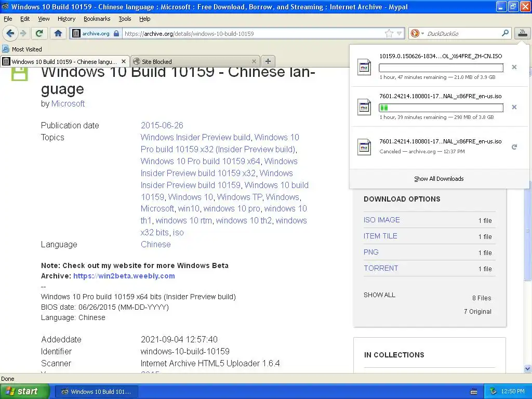The height and width of the screenshot is (399, 532).
Task: Close the Site Blocked tab
Action: coord(254,61)
